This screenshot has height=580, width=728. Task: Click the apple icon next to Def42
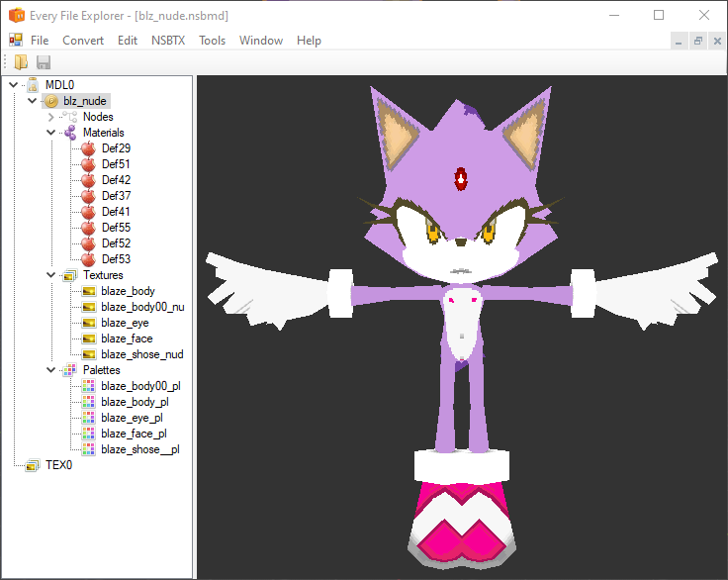point(88,180)
